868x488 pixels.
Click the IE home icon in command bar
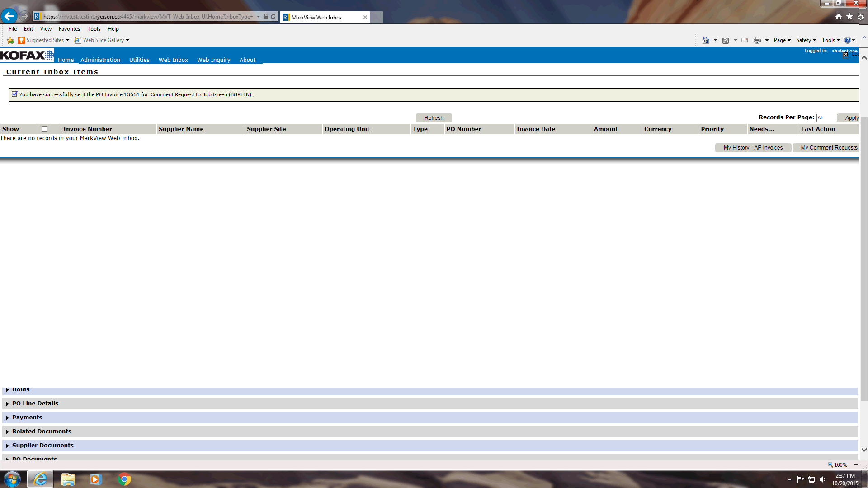click(705, 40)
